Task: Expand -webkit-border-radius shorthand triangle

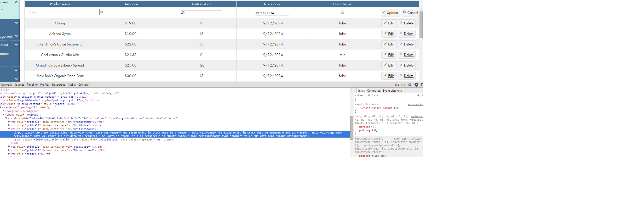Action: click(395, 108)
